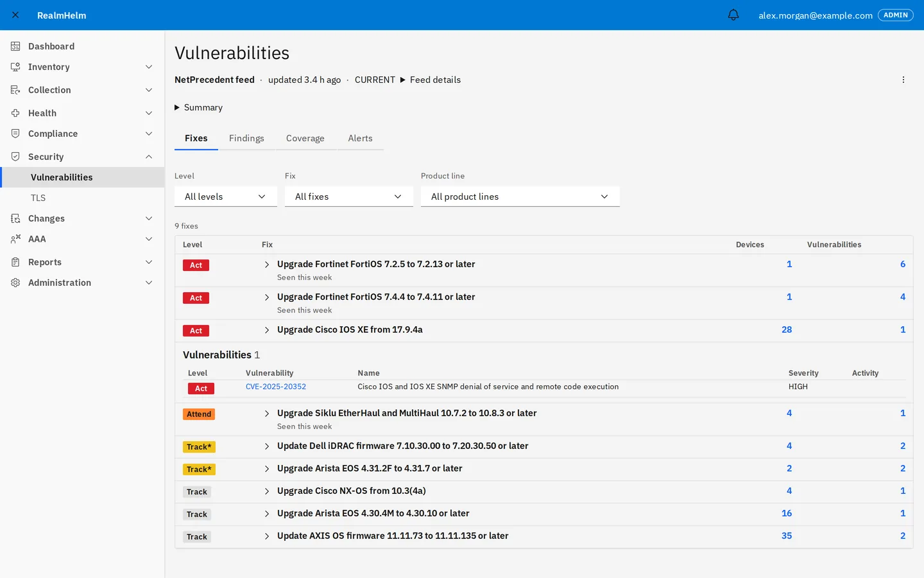The height and width of the screenshot is (578, 924).
Task: Open the page options kebab menu
Action: point(903,80)
